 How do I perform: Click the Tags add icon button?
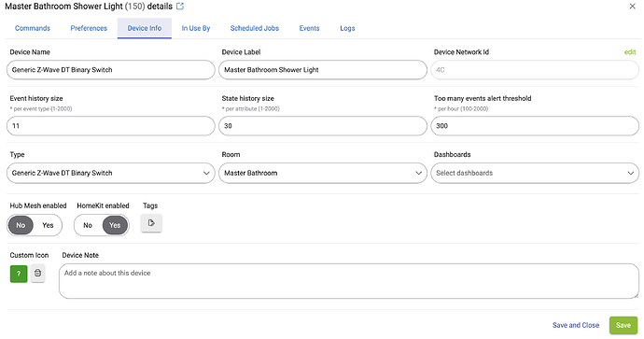point(151,223)
